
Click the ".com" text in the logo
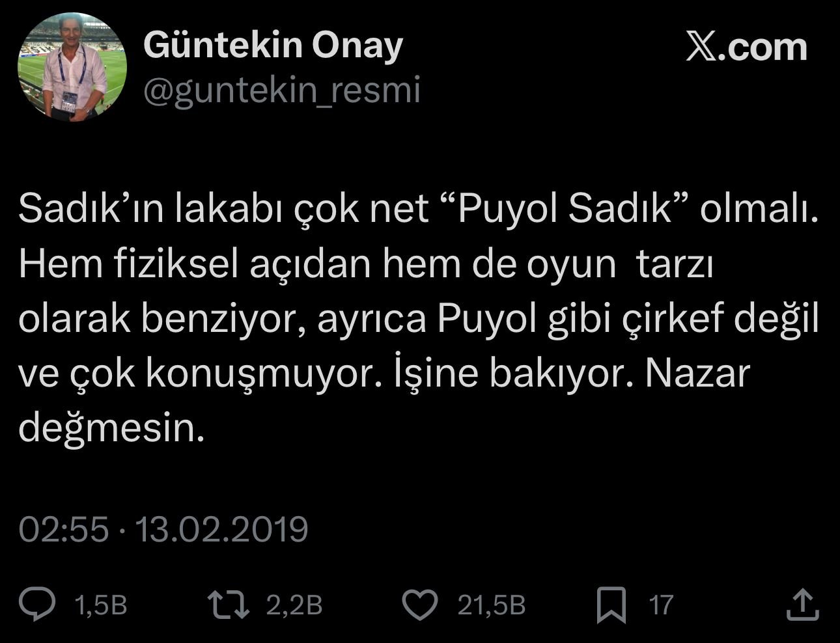(x=763, y=49)
